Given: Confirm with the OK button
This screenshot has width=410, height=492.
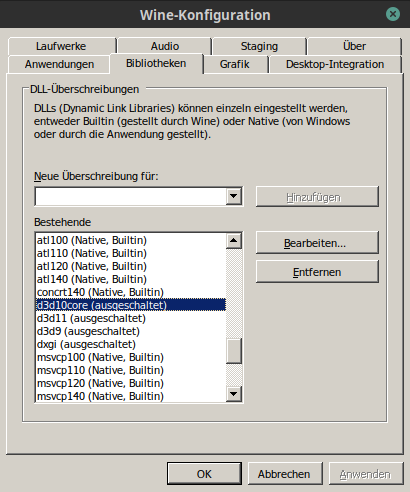Looking at the screenshot, I should point(204,474).
